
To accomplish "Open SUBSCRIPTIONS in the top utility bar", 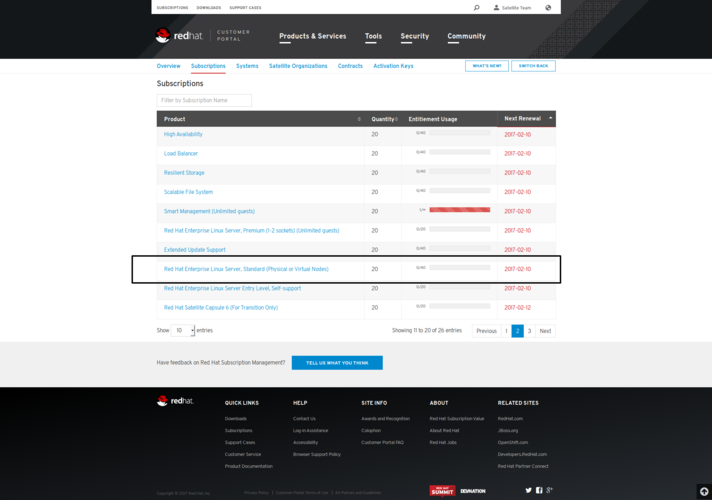I will click(172, 8).
